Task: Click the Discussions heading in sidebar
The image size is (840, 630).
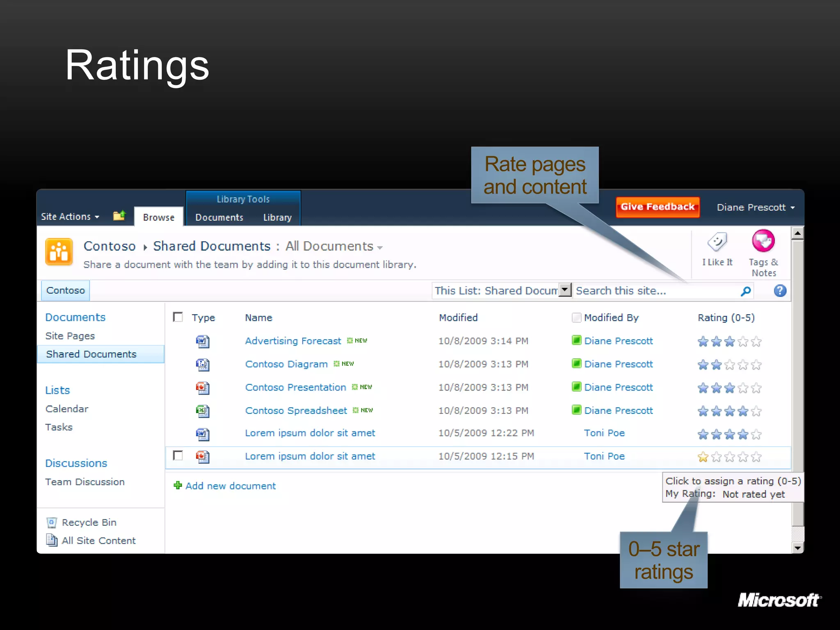Action: point(76,463)
